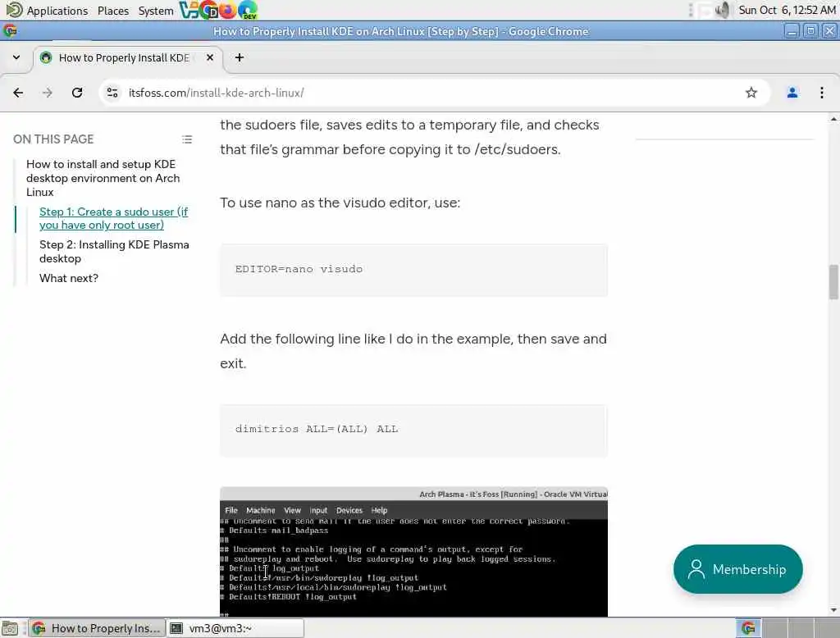The height and width of the screenshot is (638, 840).
Task: Go back to previous page
Action: point(18,93)
